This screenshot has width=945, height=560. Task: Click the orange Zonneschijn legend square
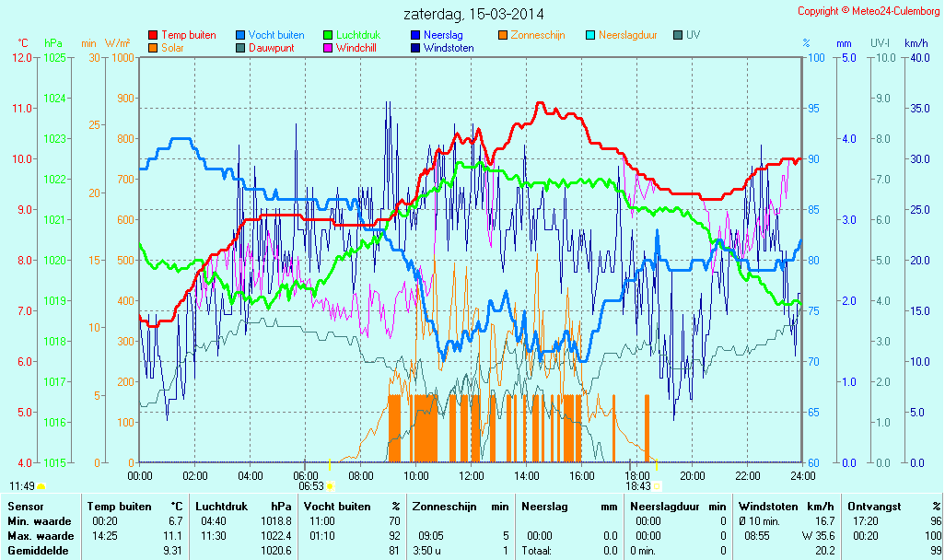pyautogui.click(x=503, y=35)
